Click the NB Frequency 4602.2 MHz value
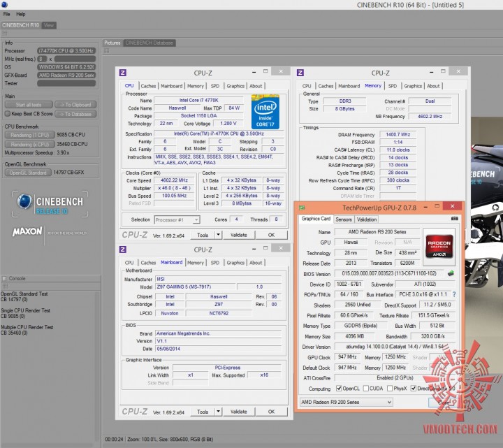Viewport: 503px width, 448px height. pyautogui.click(x=430, y=116)
